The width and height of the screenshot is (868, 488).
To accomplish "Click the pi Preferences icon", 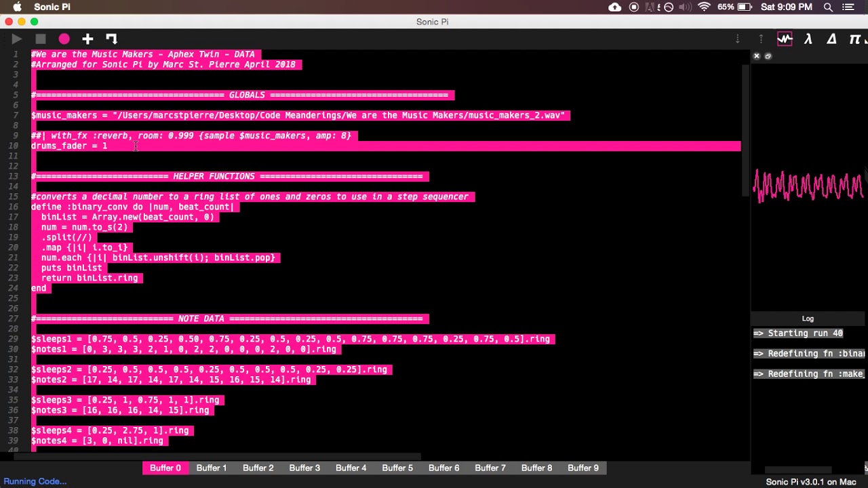I will pos(855,39).
